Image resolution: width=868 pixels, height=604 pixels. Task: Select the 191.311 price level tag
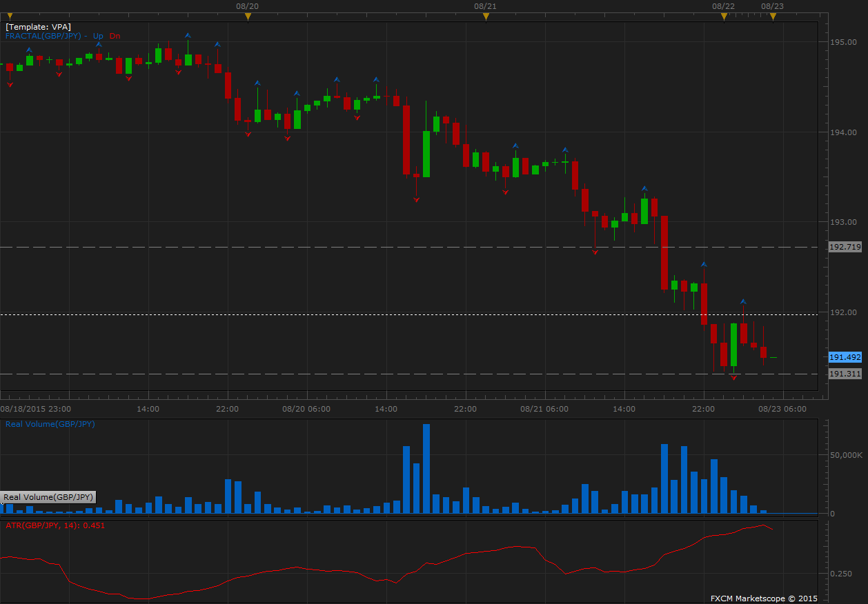point(845,374)
